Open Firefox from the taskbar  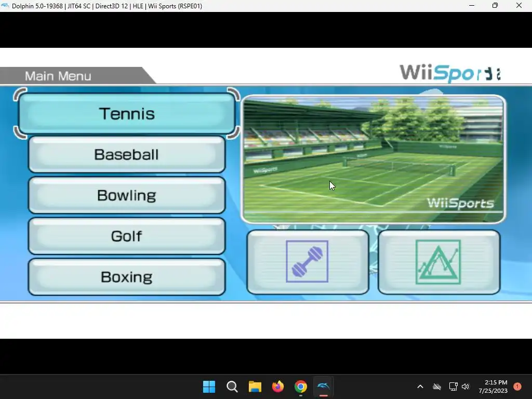pyautogui.click(x=278, y=387)
